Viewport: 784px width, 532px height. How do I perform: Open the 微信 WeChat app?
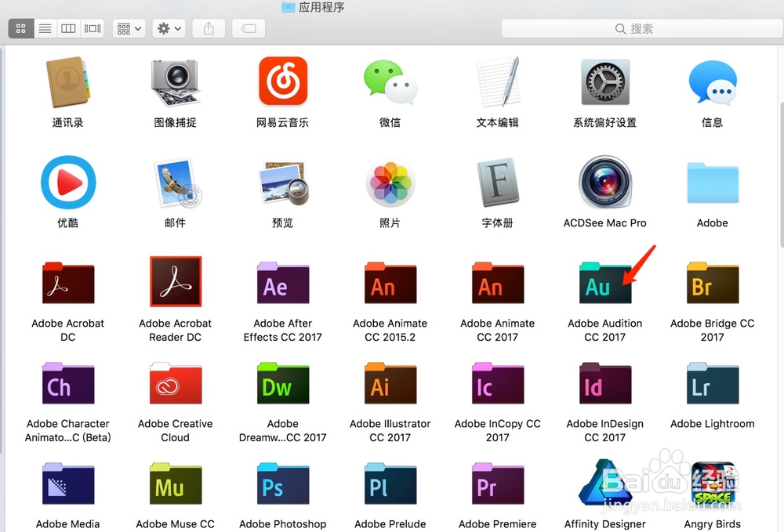(390, 82)
